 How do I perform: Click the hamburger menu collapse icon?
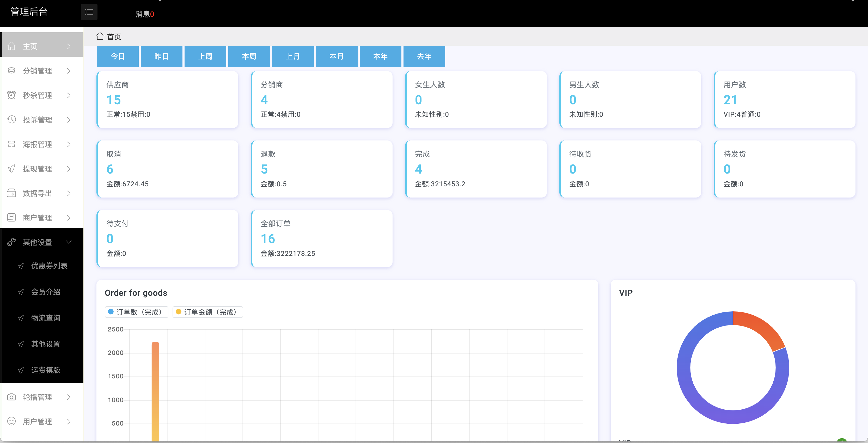89,12
